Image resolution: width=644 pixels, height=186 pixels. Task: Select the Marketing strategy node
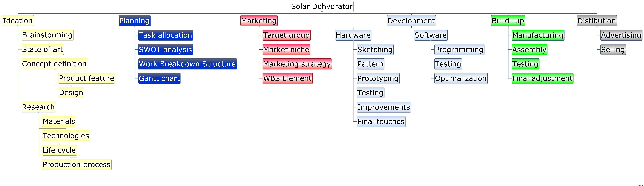click(x=297, y=64)
